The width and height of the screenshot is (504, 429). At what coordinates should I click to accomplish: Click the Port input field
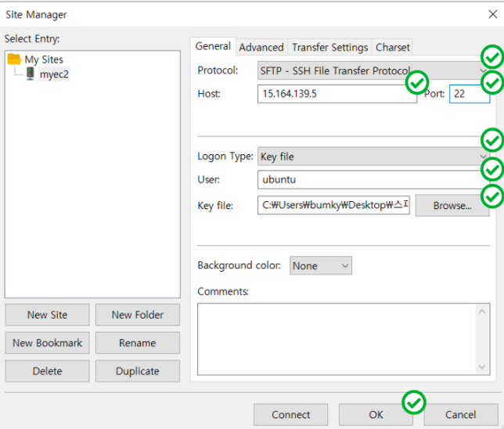470,94
